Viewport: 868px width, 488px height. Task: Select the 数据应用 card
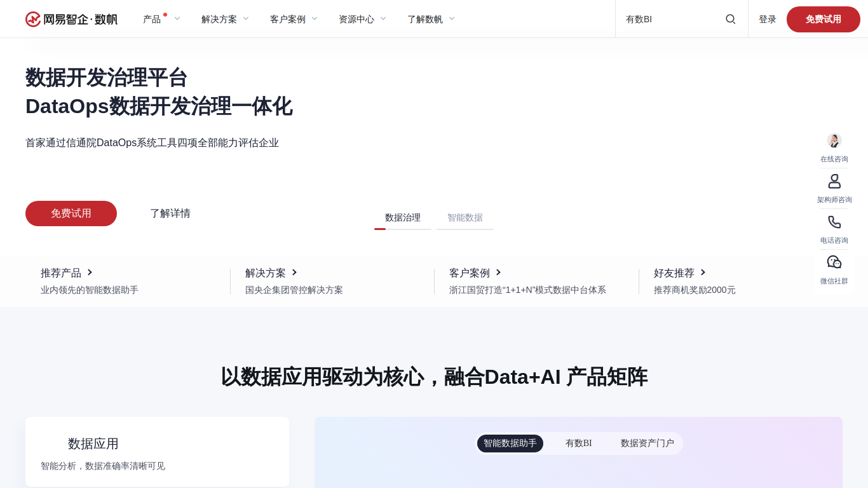click(x=157, y=452)
